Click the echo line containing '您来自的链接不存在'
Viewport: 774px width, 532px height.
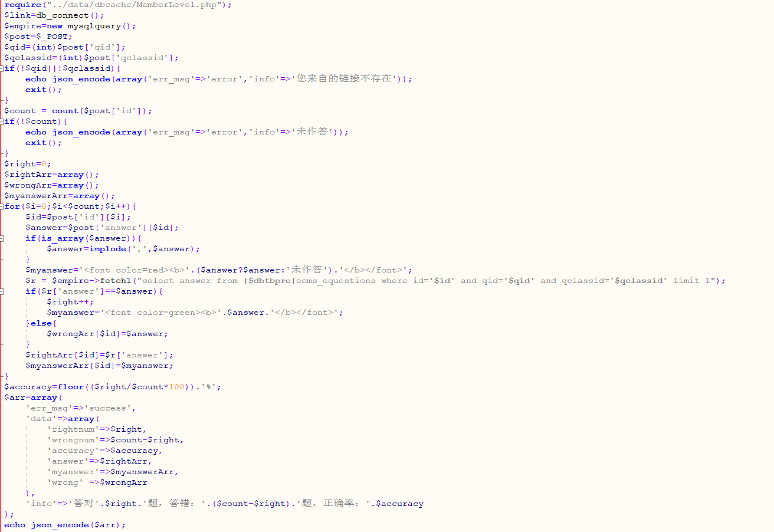(x=219, y=79)
